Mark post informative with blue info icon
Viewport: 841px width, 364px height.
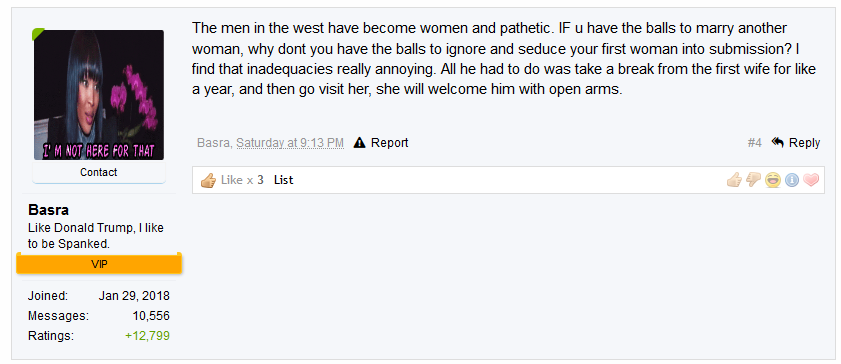(792, 180)
